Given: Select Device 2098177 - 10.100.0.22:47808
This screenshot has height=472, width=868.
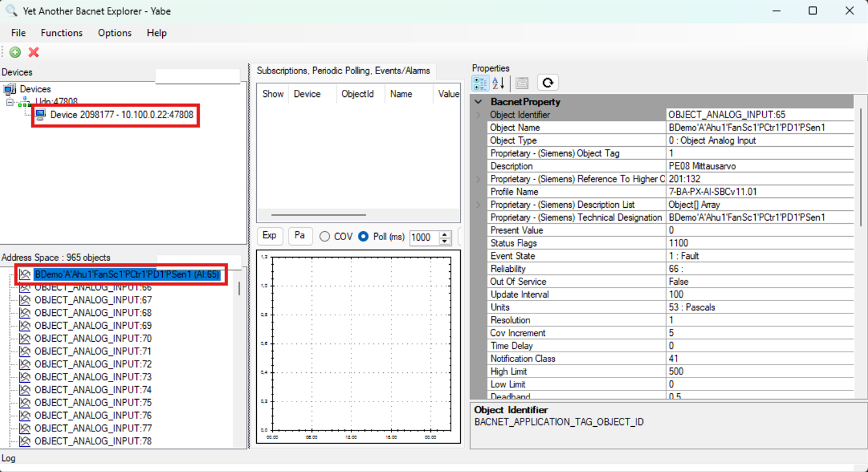Looking at the screenshot, I should click(122, 114).
